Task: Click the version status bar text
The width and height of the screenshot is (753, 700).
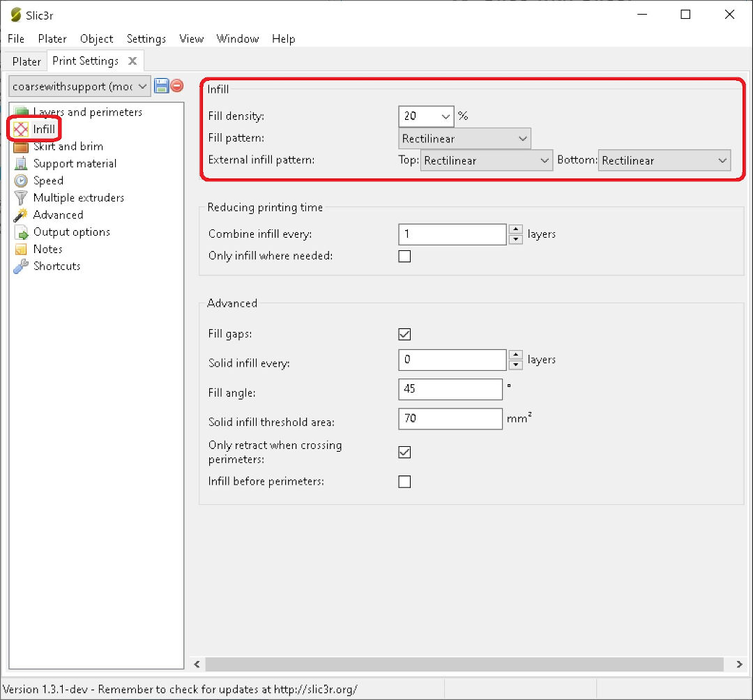Action: [x=180, y=690]
